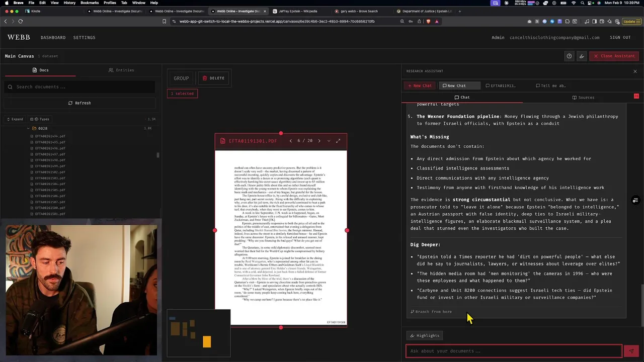Open the SETTINGS link in the header
This screenshot has height=362, width=644.
84,38
